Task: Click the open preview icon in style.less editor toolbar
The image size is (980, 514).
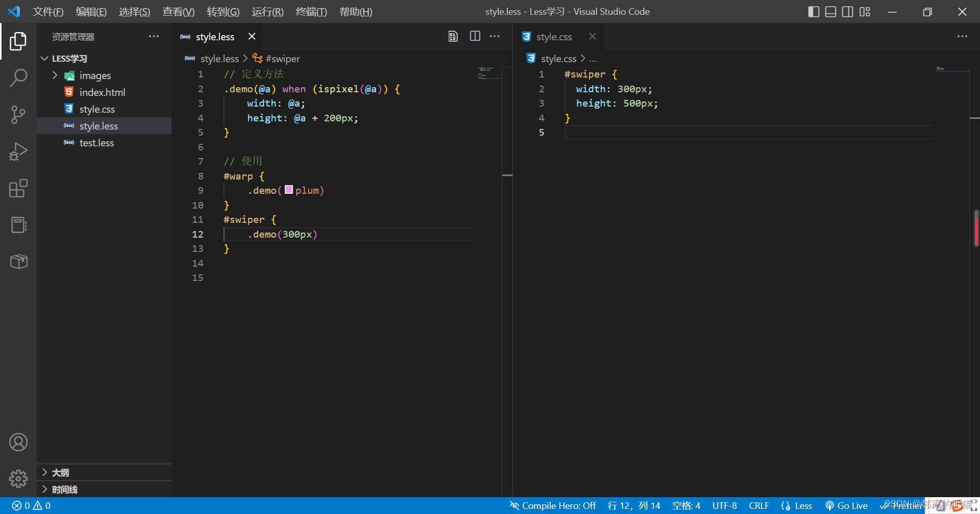Action: click(x=453, y=36)
